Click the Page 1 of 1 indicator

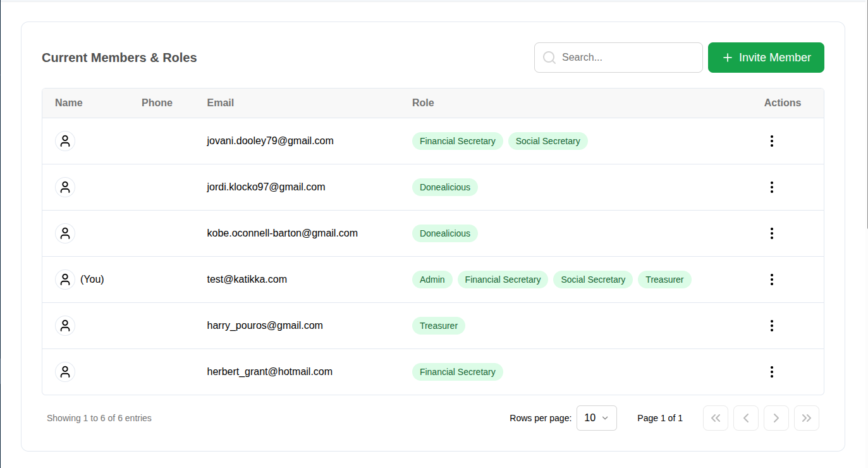tap(660, 418)
